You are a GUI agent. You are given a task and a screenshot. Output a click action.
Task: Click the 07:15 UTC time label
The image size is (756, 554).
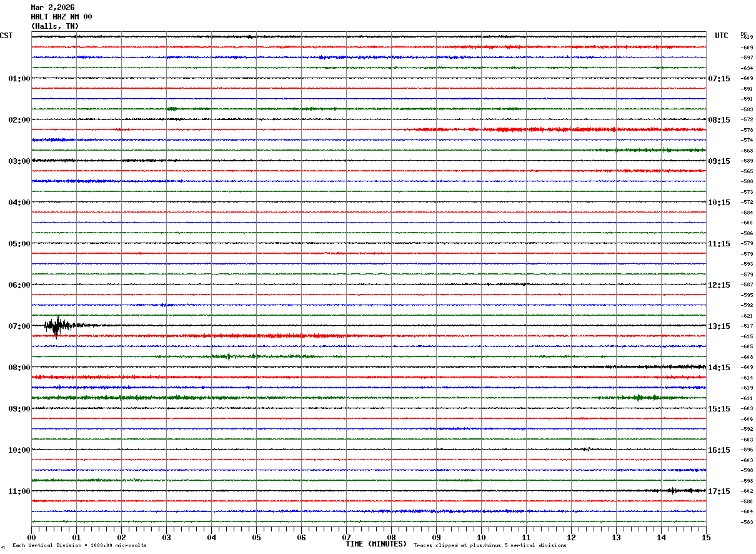tap(719, 79)
